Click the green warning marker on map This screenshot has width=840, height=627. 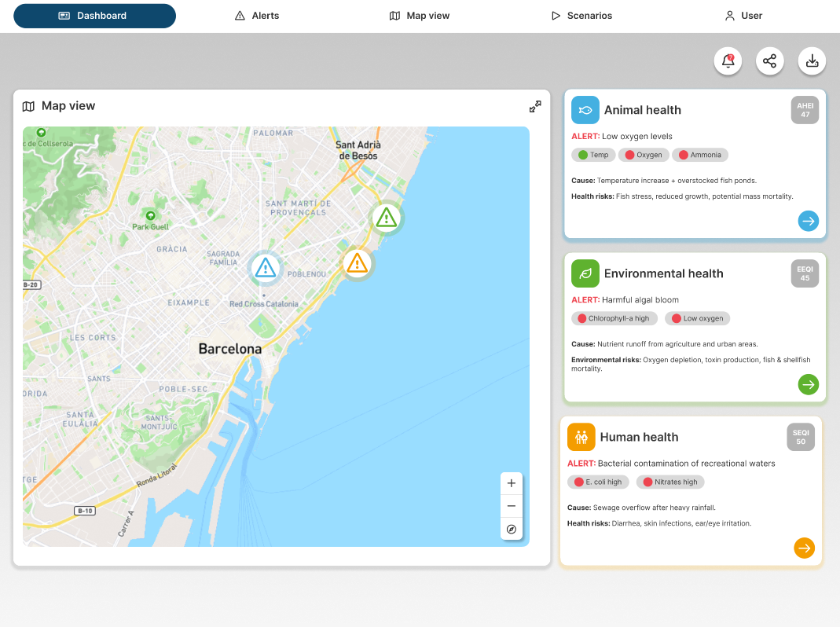386,217
